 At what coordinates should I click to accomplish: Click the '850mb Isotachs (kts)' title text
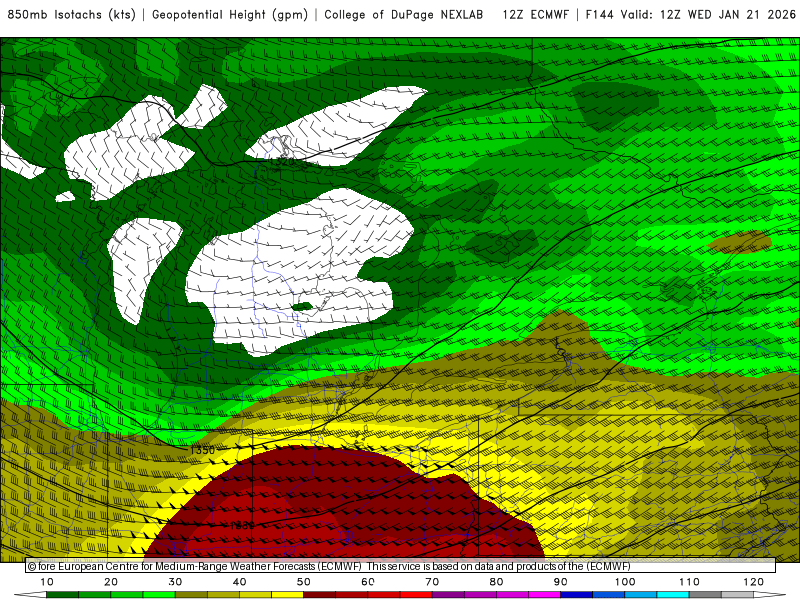click(x=71, y=15)
